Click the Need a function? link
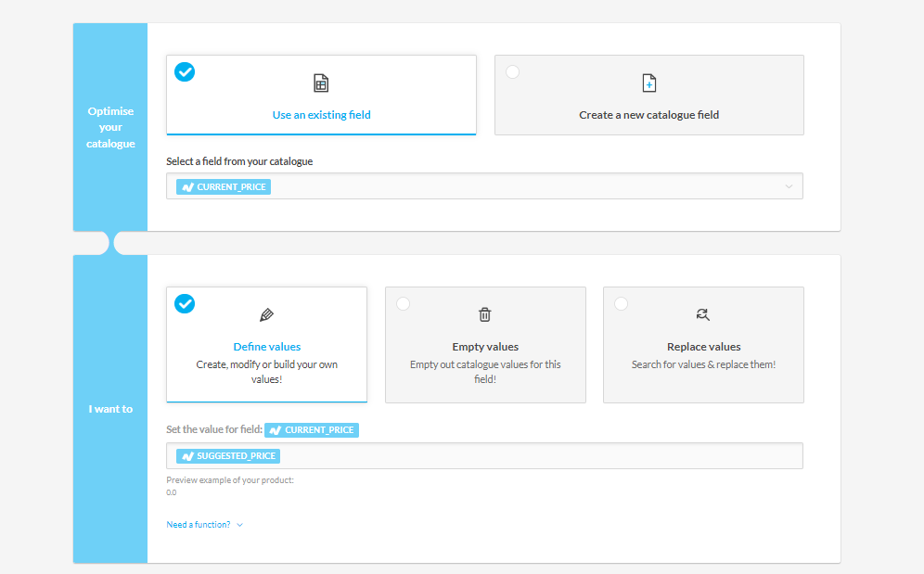This screenshot has width=924, height=574. 199,525
